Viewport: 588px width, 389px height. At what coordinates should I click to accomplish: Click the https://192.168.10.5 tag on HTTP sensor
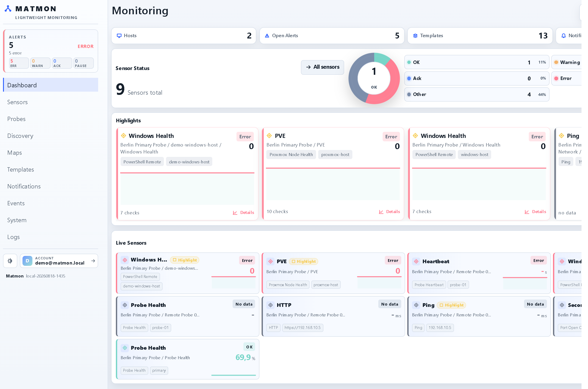pos(302,327)
